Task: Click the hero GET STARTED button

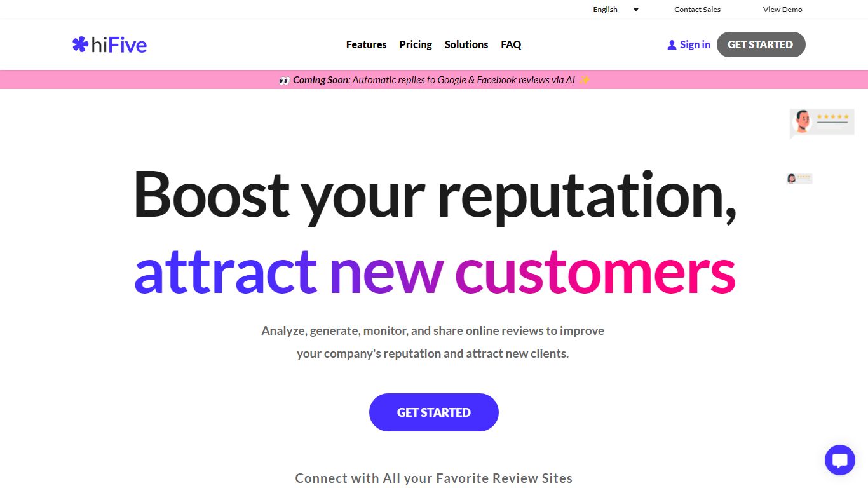Action: (433, 412)
